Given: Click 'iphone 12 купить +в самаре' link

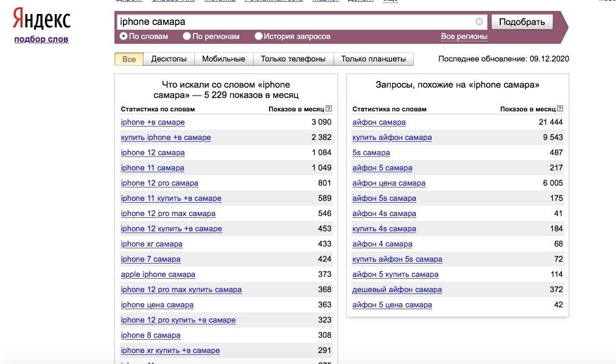Looking at the screenshot, I should (x=171, y=229).
